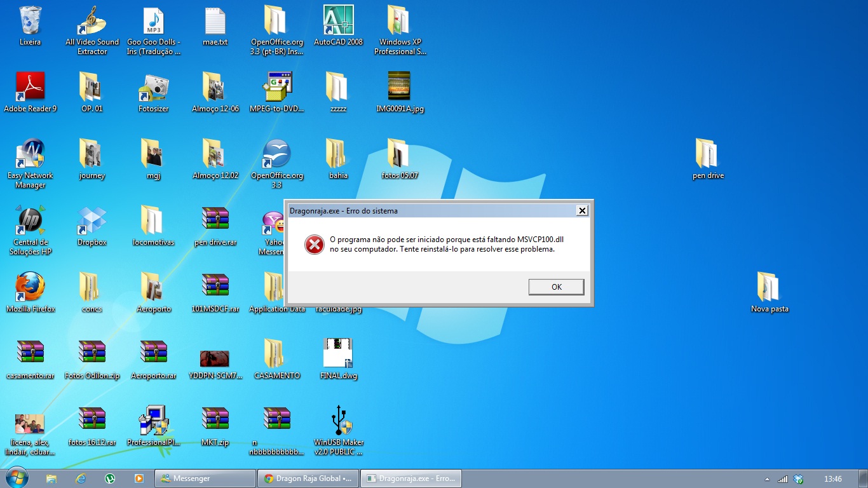
Task: Select the Mozilla Firefox desktop icon
Action: point(30,288)
